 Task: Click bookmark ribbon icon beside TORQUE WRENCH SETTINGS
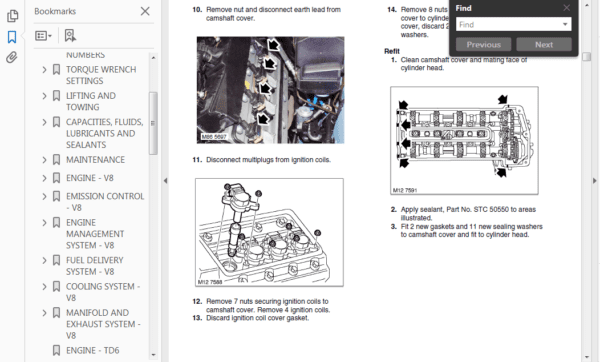click(x=56, y=70)
